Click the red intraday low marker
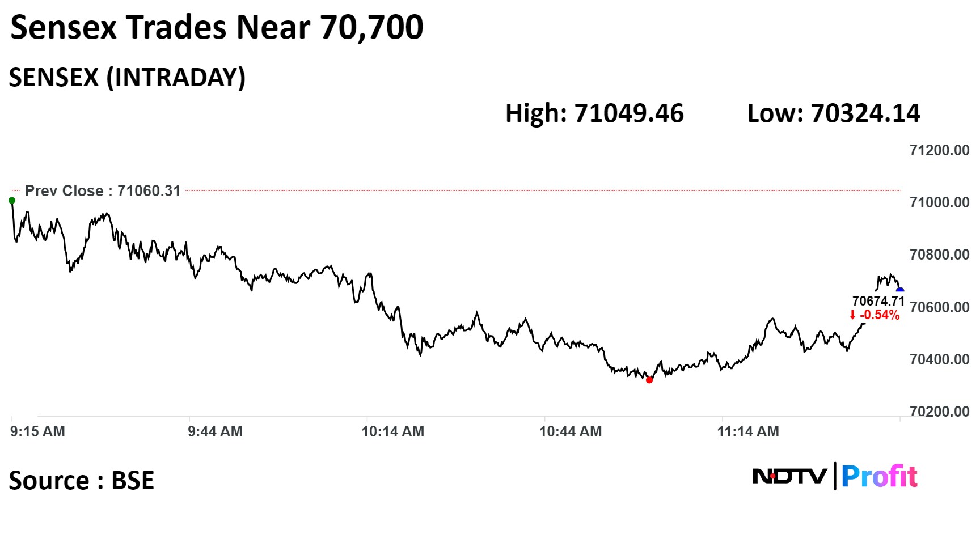Screen dimensions: 980x551 click(649, 380)
